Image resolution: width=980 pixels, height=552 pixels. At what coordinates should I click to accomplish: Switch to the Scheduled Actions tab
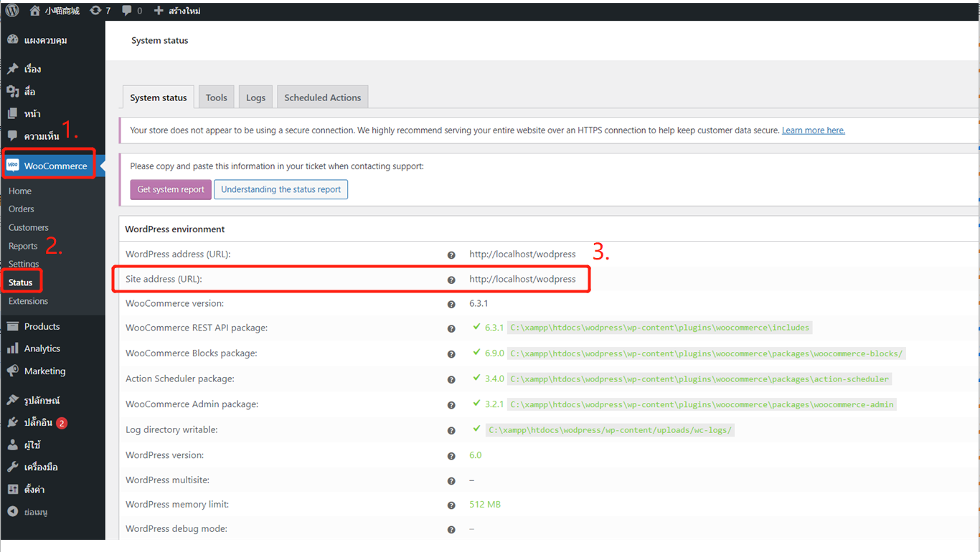(323, 97)
